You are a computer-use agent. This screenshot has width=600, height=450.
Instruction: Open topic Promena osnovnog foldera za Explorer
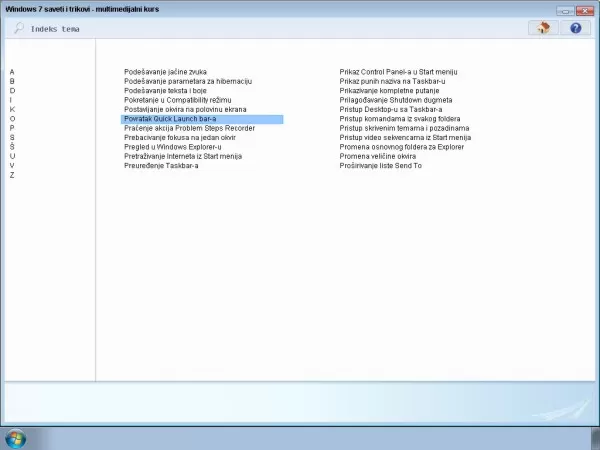401,147
